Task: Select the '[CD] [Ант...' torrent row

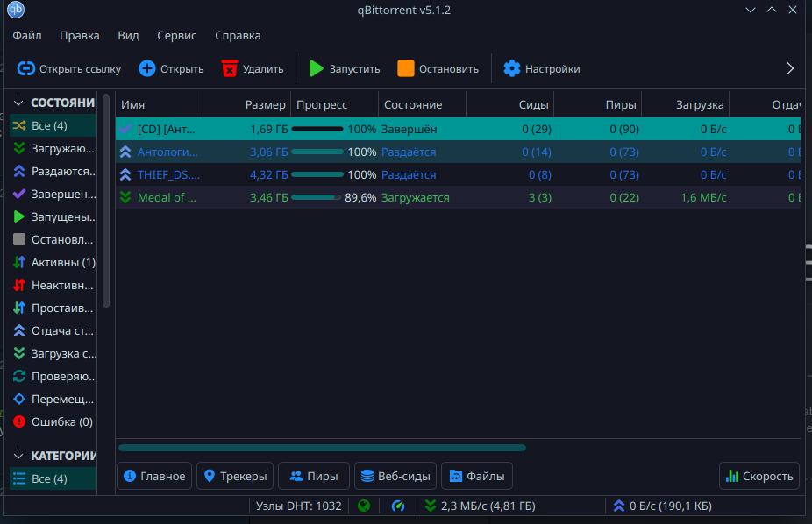Action: pyautogui.click(x=458, y=129)
